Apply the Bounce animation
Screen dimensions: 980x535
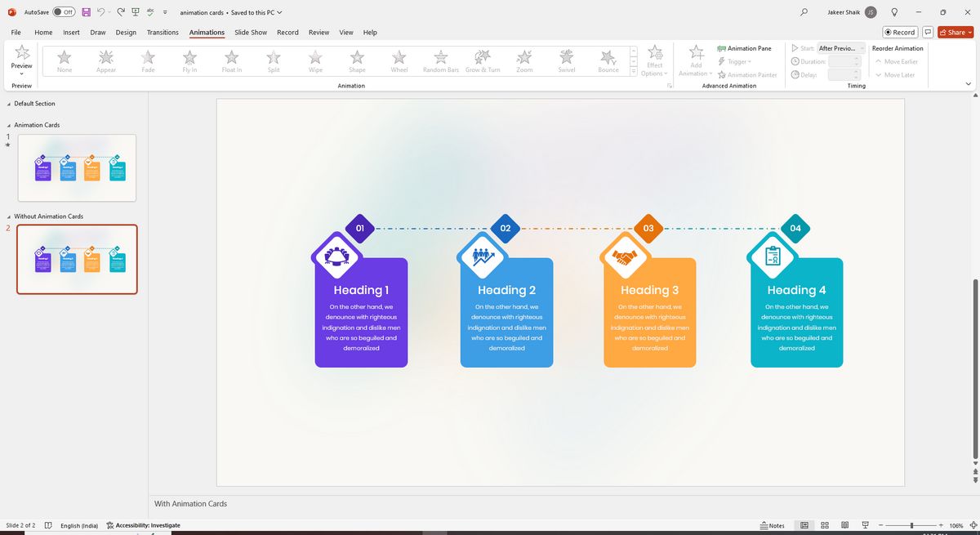(608, 59)
